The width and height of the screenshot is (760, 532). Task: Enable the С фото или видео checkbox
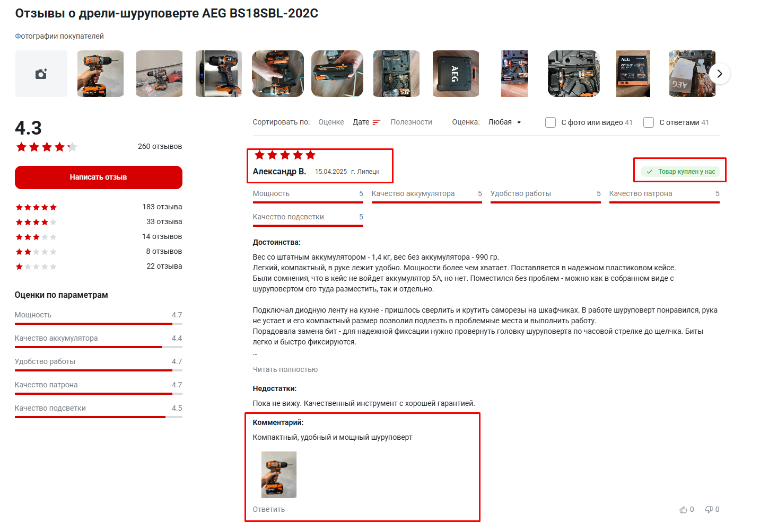pyautogui.click(x=551, y=122)
